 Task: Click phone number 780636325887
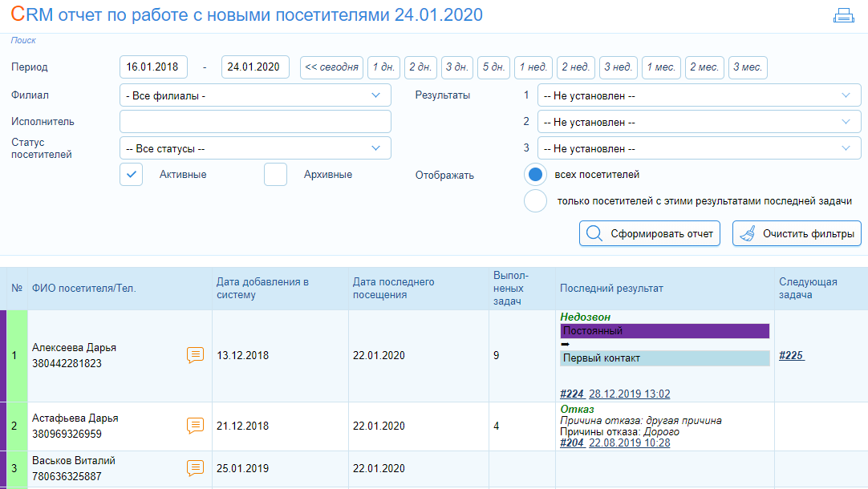(x=67, y=476)
